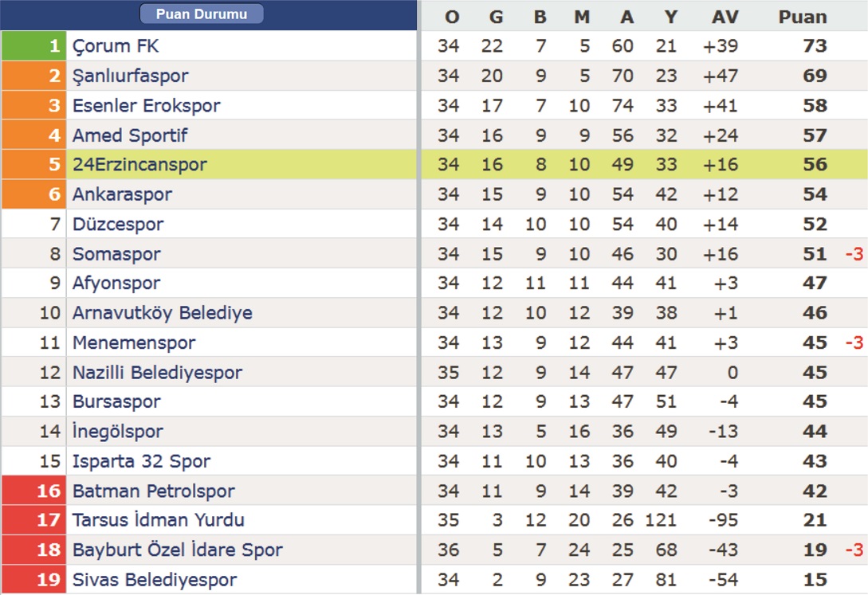Select Esenler Erokspor in the standings

[x=147, y=106]
